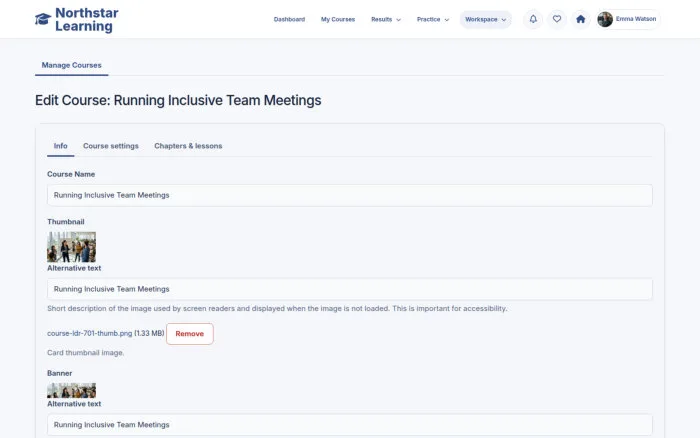Select the Manage Courses tab
This screenshot has height=438, width=700.
coord(71,65)
